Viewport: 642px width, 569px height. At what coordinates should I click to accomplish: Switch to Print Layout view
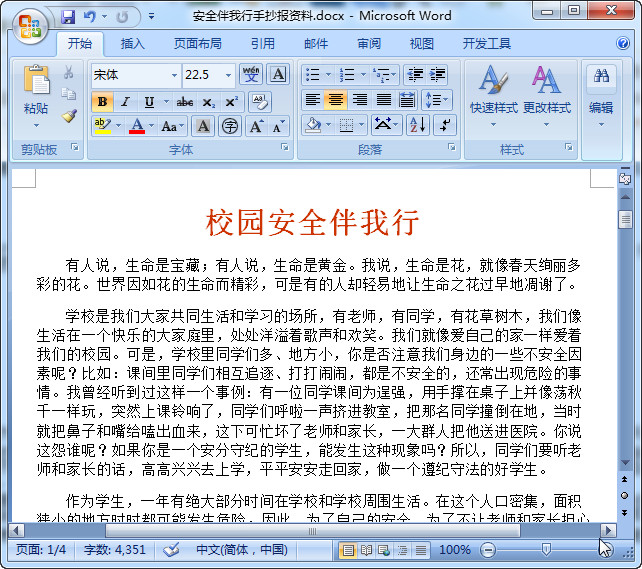coord(348,550)
